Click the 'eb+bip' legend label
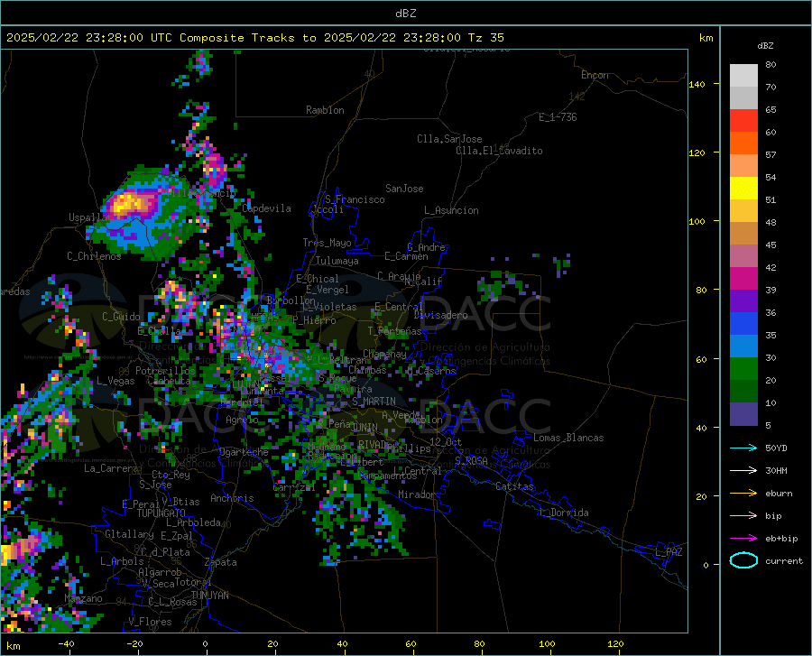Screen dimensions: 812x656 pos(781,539)
